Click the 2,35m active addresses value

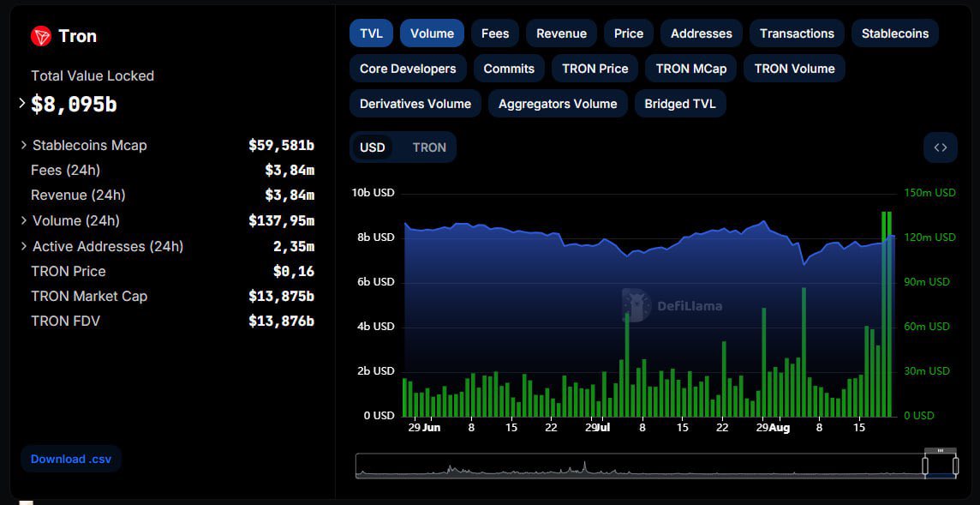[x=294, y=246]
